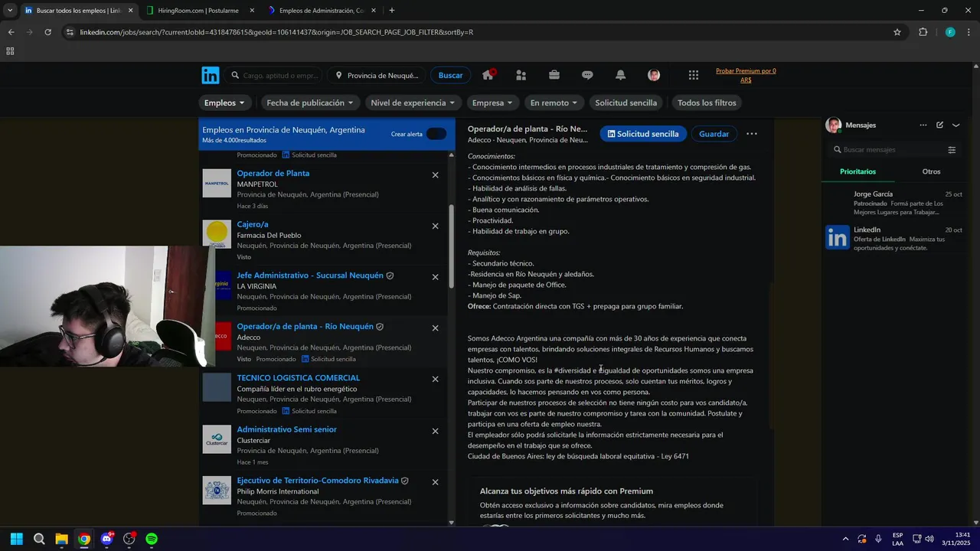The image size is (980, 551).
Task: Go to LinkedIn home feed icon
Action: tap(488, 74)
